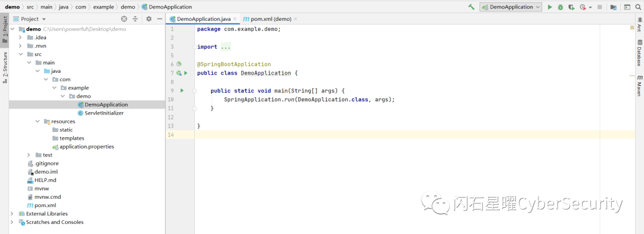644x234 pixels.
Task: Click run gutter arrow beside main method
Action: click(x=182, y=90)
